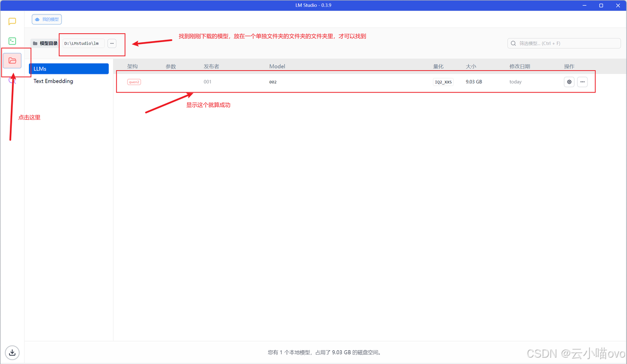The height and width of the screenshot is (364, 627).
Task: Click model name 002
Action: 273,82
